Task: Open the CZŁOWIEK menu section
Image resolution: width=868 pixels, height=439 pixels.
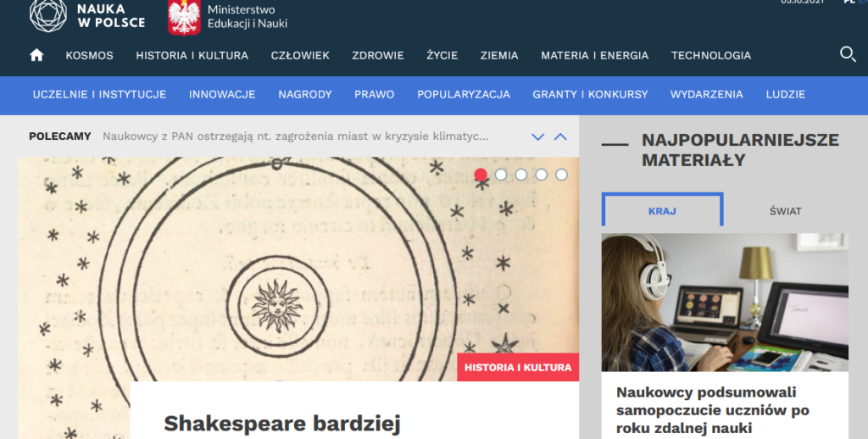Action: tap(300, 55)
